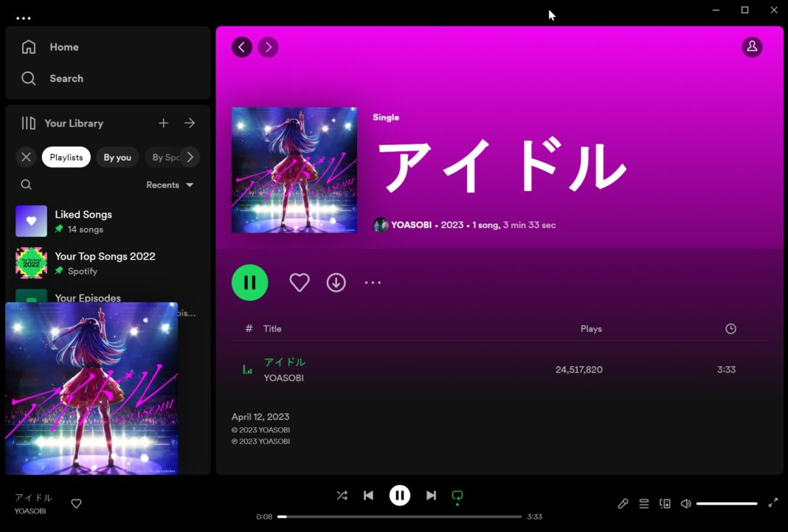
Task: Create a new playlist with plus icon
Action: click(163, 123)
